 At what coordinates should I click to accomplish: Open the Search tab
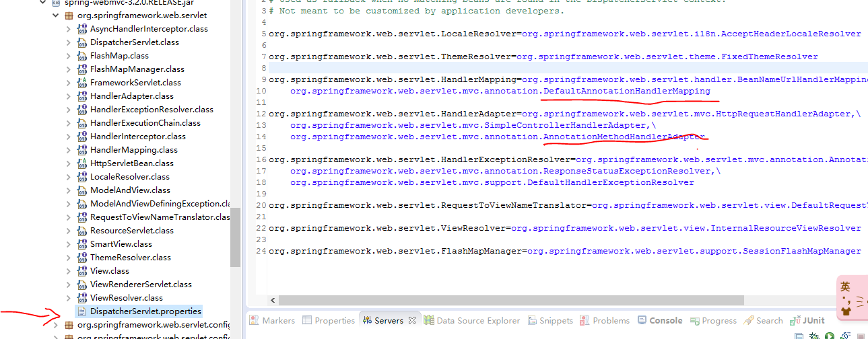click(763, 321)
